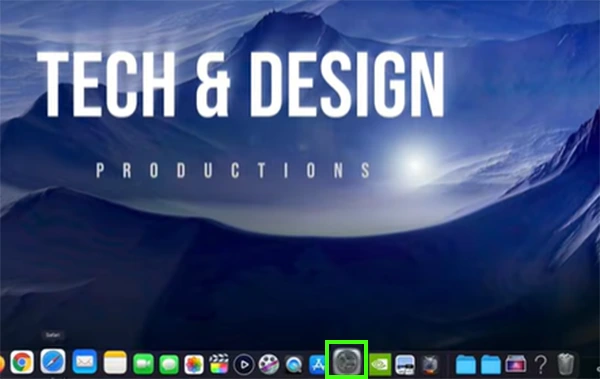
Task: Open the Mail envelope app
Action: pyautogui.click(x=84, y=361)
